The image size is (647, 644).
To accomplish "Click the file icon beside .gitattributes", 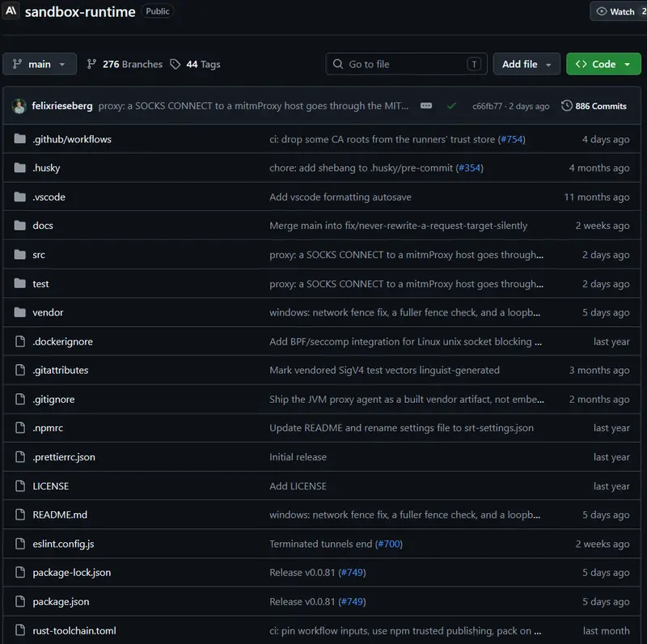I will [x=19, y=371].
